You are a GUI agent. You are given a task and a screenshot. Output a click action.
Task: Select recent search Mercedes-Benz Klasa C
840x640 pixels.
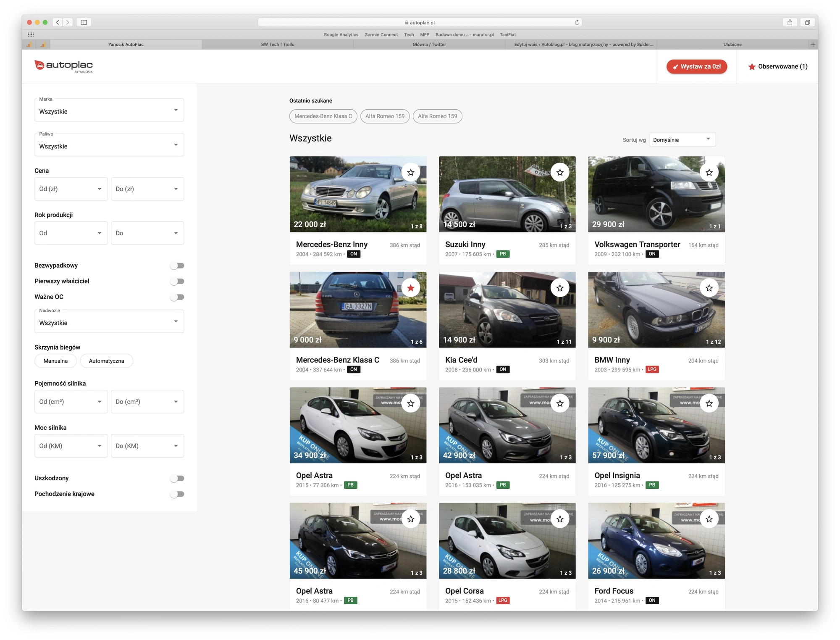point(323,116)
